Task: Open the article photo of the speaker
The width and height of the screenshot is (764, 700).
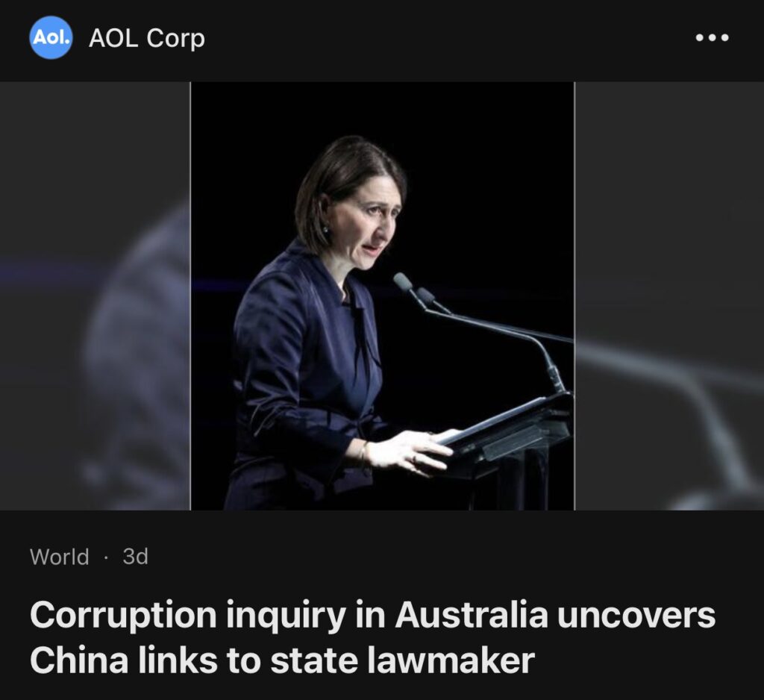Action: tap(383, 296)
